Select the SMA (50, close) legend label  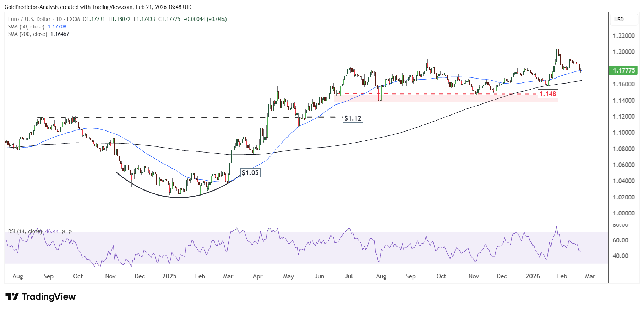[26, 27]
